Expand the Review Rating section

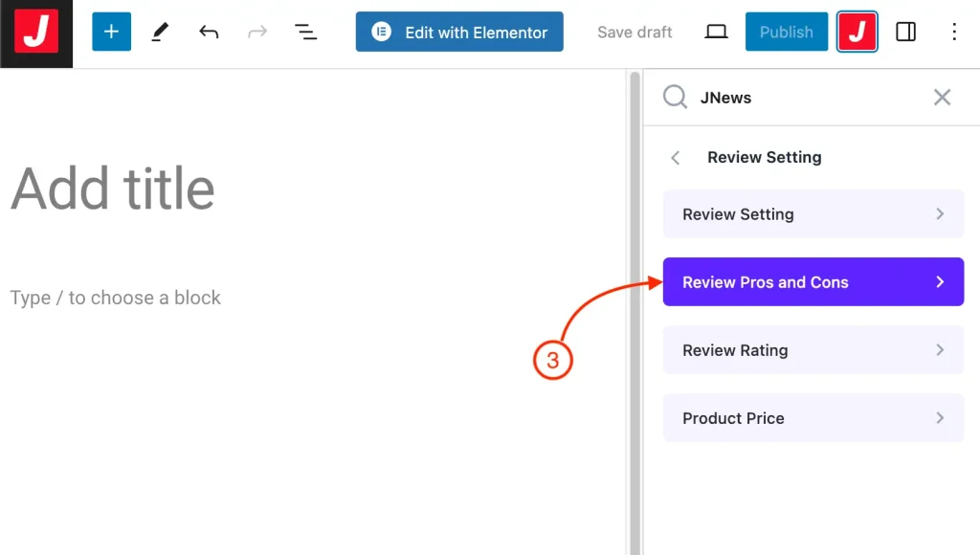[813, 350]
